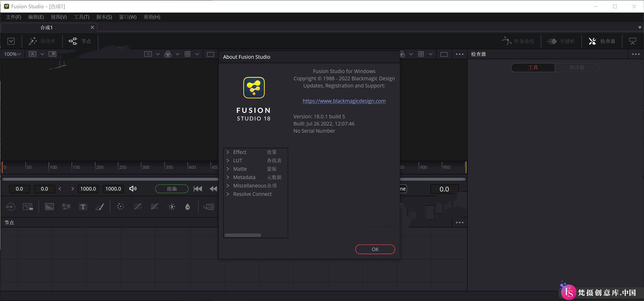This screenshot has height=301, width=644.
Task: Add a Background gradient tool
Action: click(x=49, y=207)
